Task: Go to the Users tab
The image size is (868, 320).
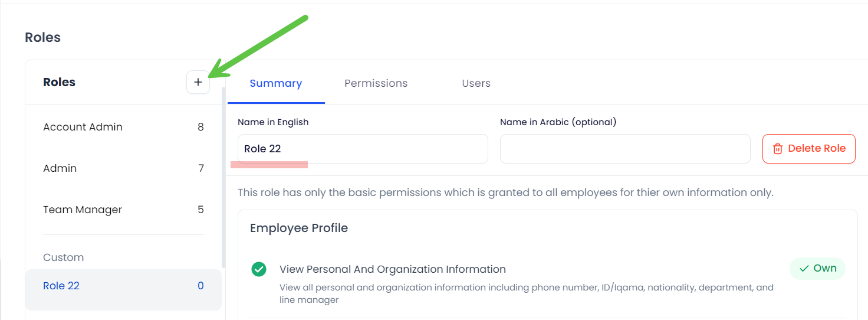Action: 476,83
